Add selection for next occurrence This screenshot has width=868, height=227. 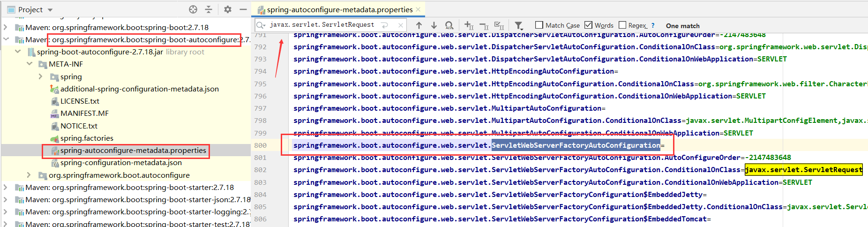(x=469, y=25)
